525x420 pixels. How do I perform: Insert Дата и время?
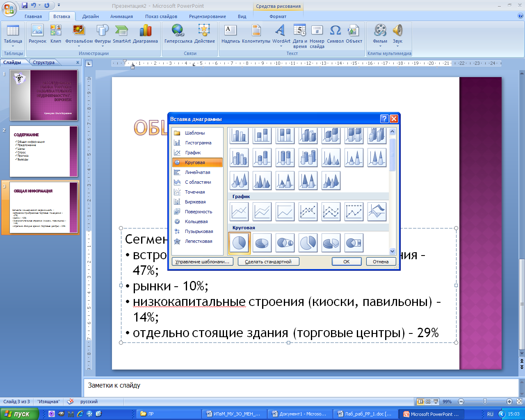tap(300, 36)
